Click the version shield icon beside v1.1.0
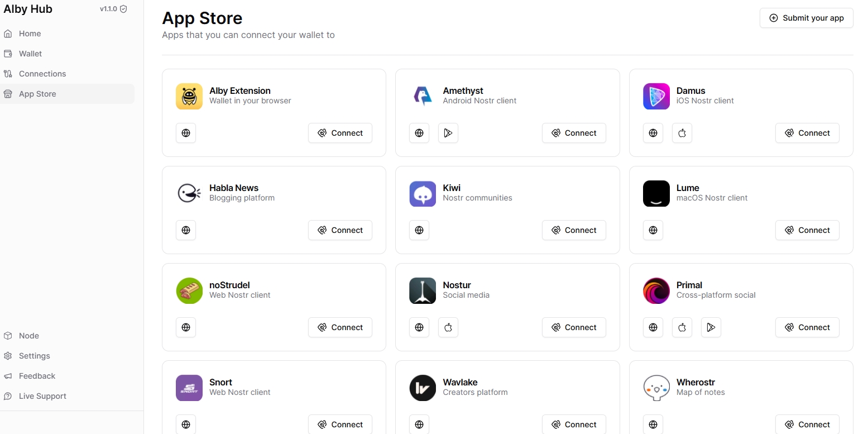Screen dimensions: 868x434 coord(123,9)
